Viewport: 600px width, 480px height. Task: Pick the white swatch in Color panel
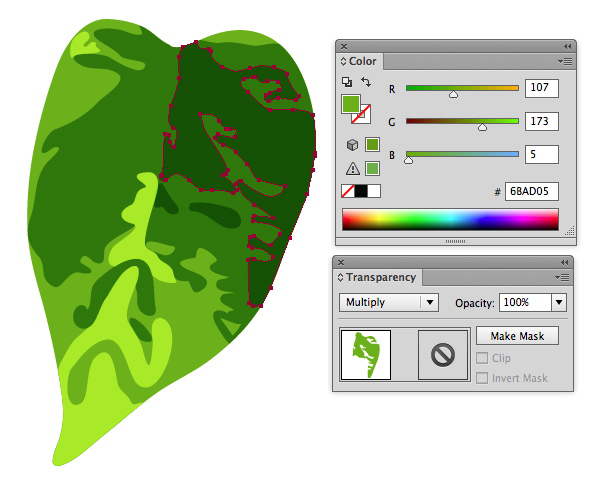374,191
